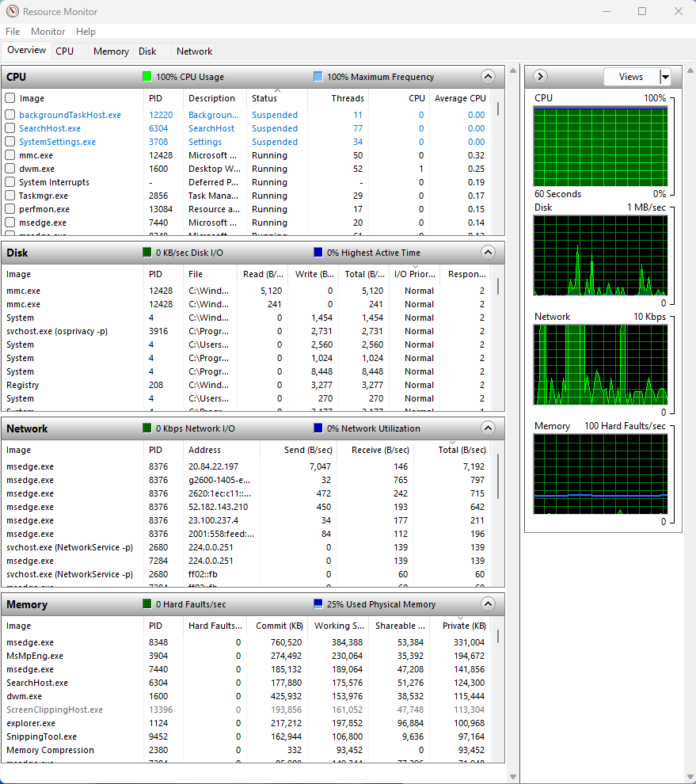Check the Taskmgr.exe checkbox

[10, 196]
